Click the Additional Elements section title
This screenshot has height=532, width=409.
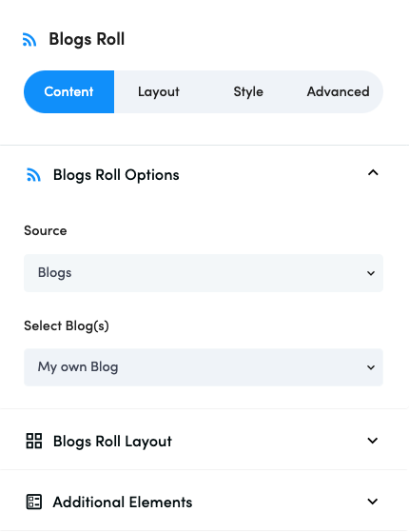(123, 502)
